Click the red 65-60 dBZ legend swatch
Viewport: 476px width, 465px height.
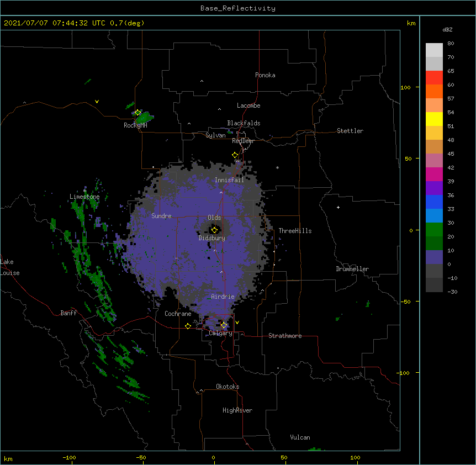434,78
